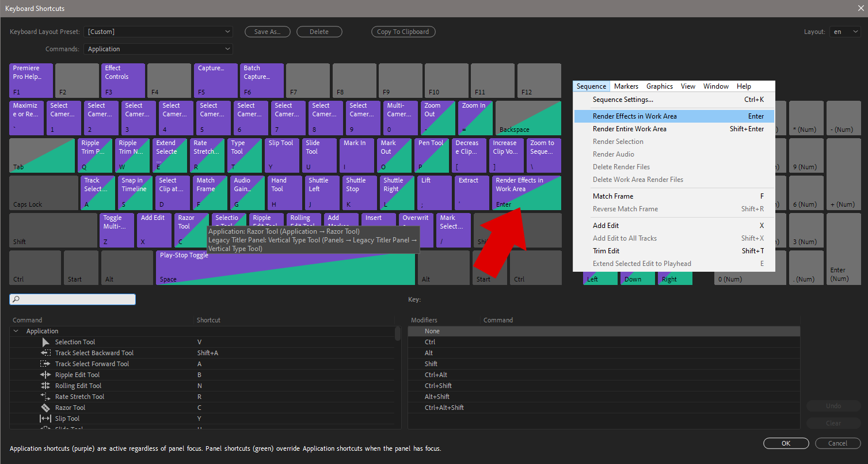
Task: Click the Slip Tool icon
Action: click(x=45, y=418)
